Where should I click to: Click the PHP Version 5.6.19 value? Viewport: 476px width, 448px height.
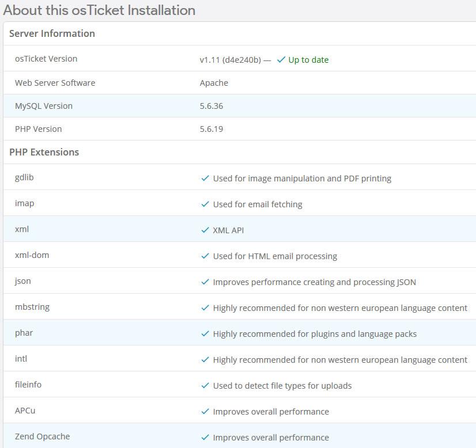click(211, 129)
